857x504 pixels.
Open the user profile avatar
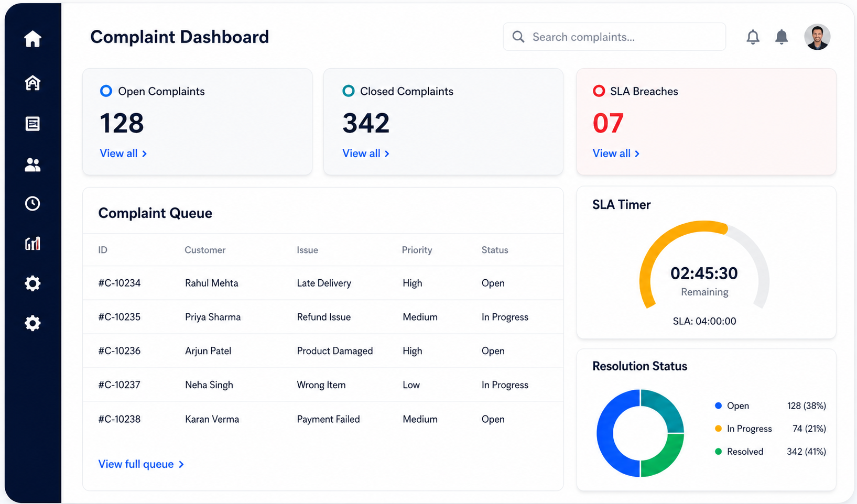(x=817, y=37)
